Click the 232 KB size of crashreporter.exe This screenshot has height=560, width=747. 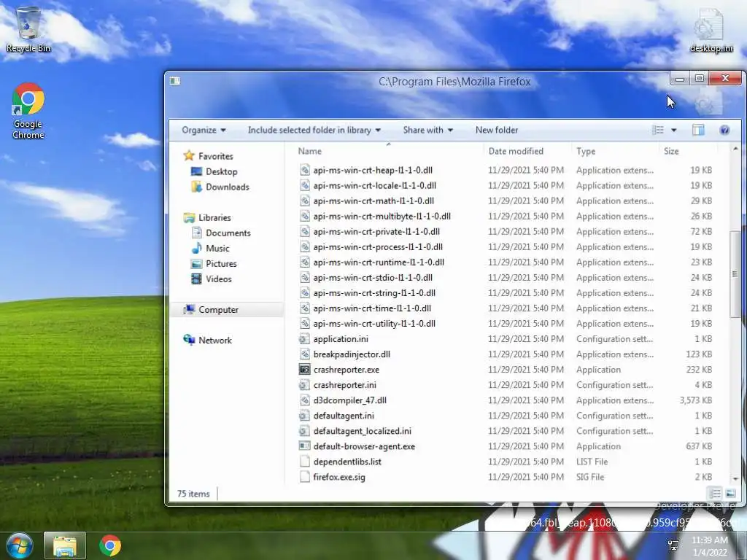(x=699, y=369)
